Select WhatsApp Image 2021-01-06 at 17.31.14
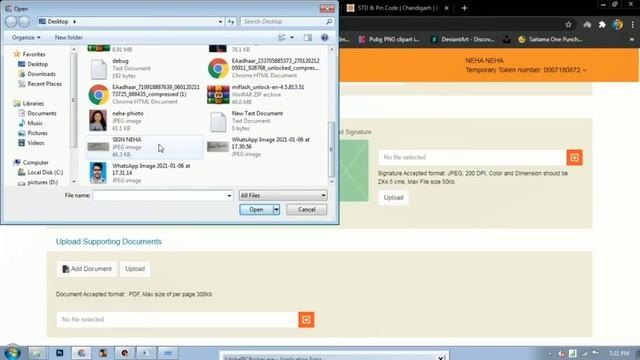 (x=144, y=173)
